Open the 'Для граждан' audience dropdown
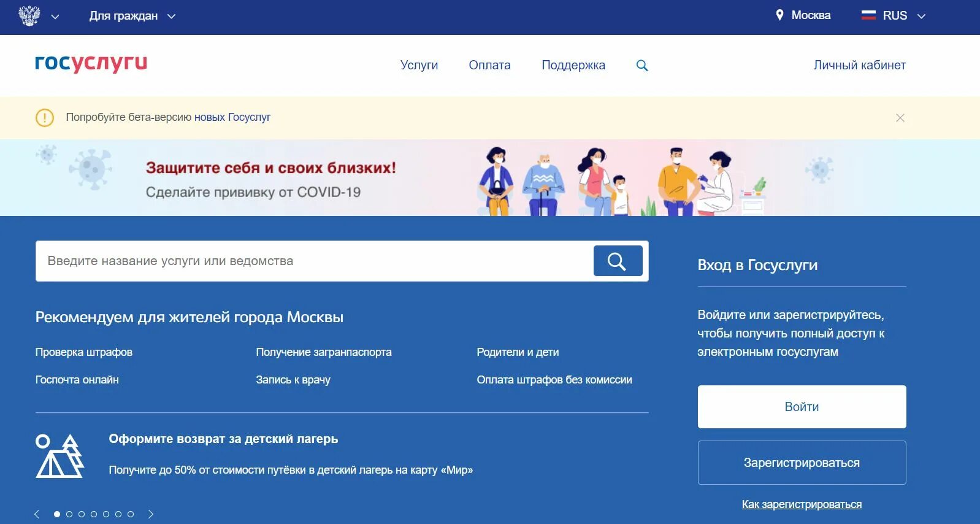This screenshot has width=980, height=524. (x=132, y=16)
